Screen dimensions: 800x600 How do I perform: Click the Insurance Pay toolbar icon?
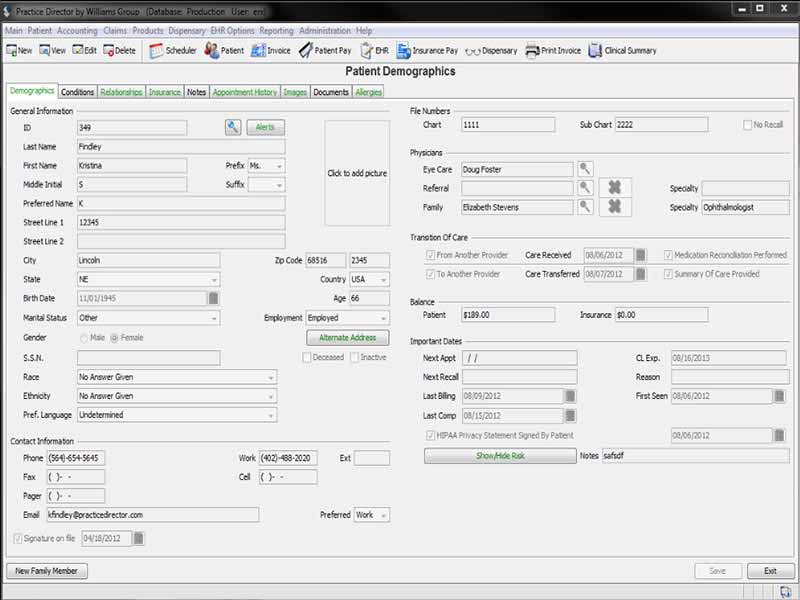pos(404,51)
